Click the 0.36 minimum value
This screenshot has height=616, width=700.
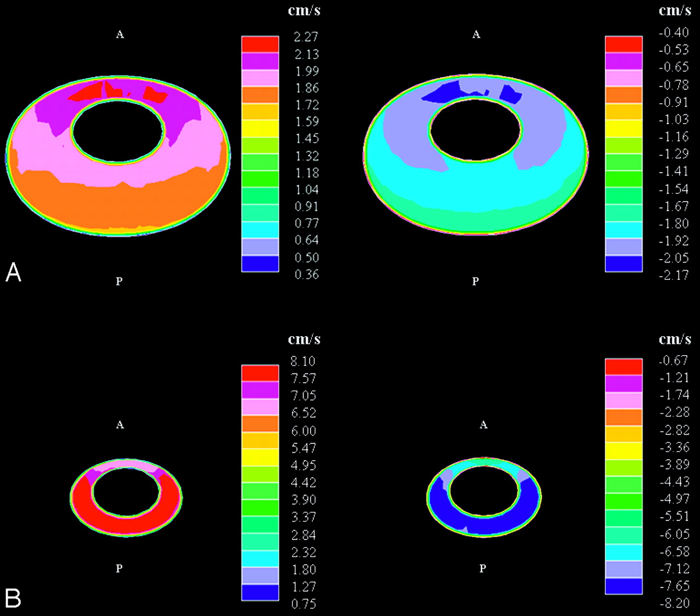[x=306, y=274]
